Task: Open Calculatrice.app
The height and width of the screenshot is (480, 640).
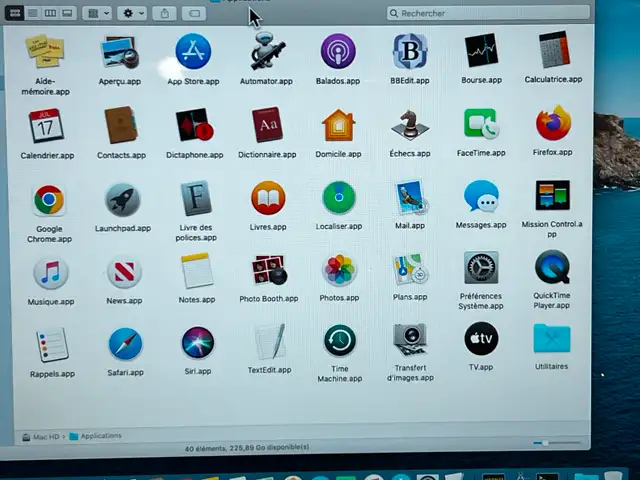Action: click(553, 50)
